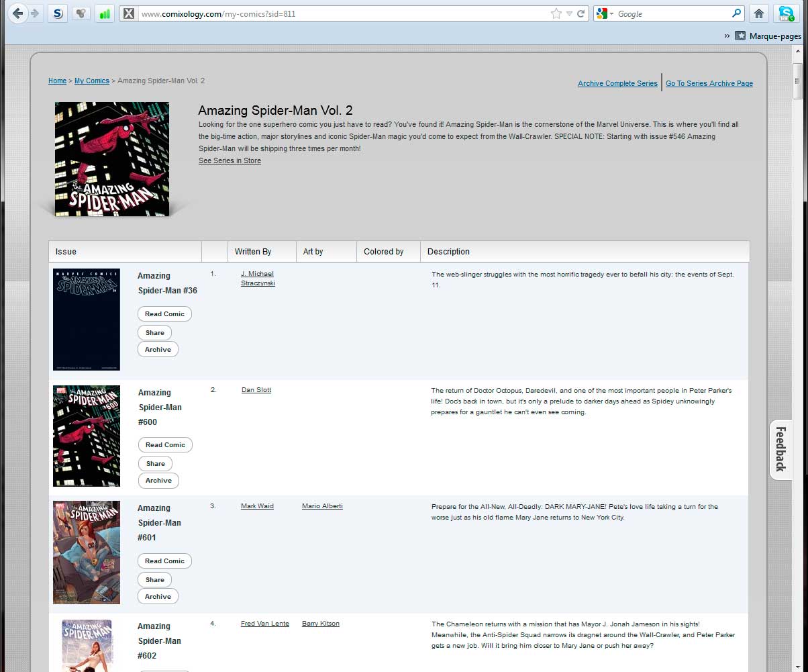Open the blue S toolbar extension

pos(58,13)
